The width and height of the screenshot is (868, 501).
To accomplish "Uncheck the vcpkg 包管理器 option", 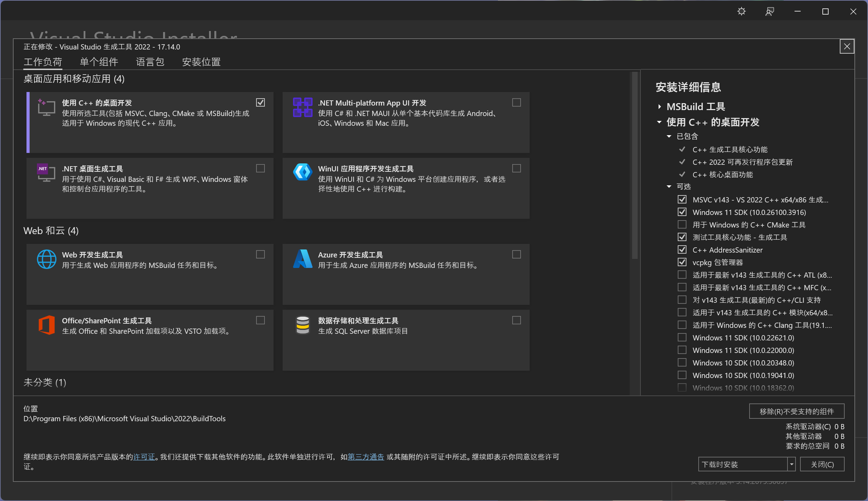I will [x=682, y=262].
